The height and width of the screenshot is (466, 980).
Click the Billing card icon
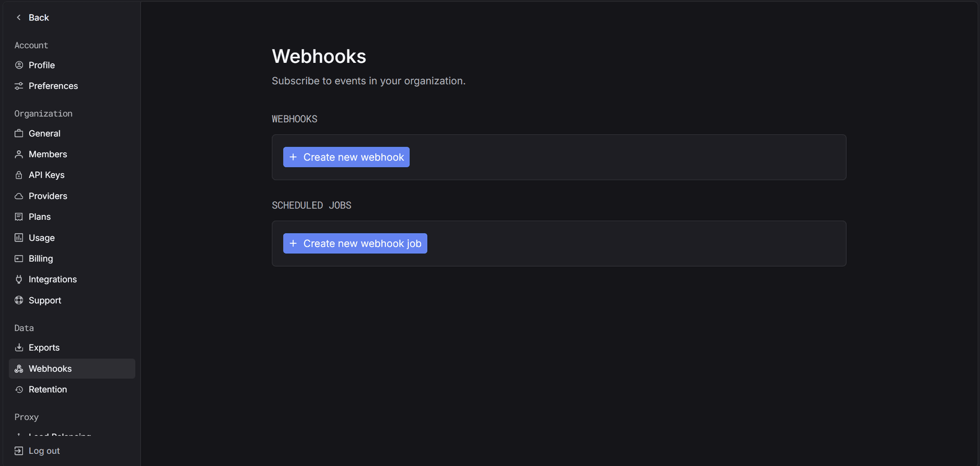[x=19, y=259]
